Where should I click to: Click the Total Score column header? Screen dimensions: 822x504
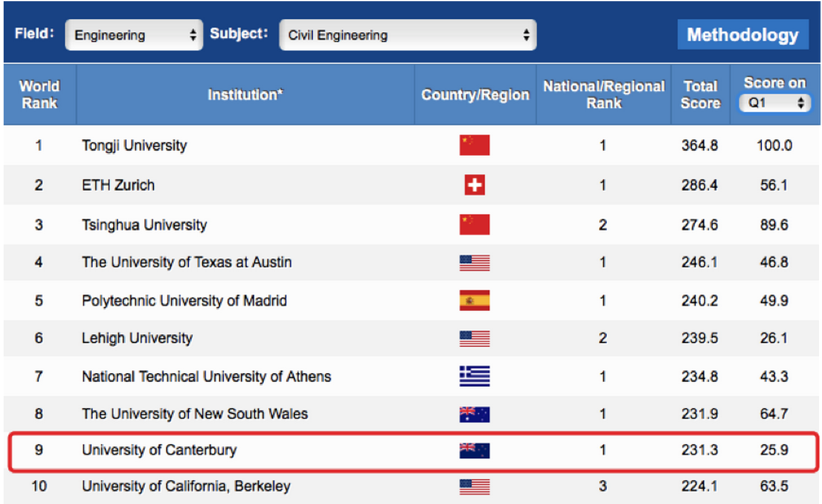pos(700,95)
